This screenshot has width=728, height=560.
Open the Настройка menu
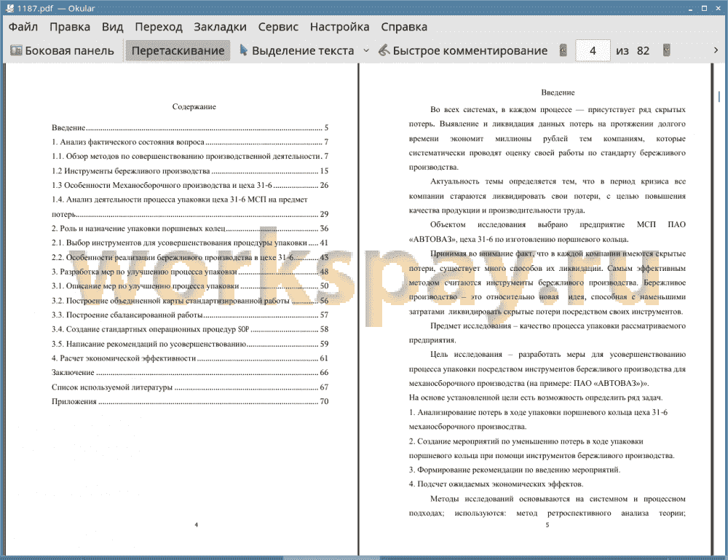[x=339, y=27]
